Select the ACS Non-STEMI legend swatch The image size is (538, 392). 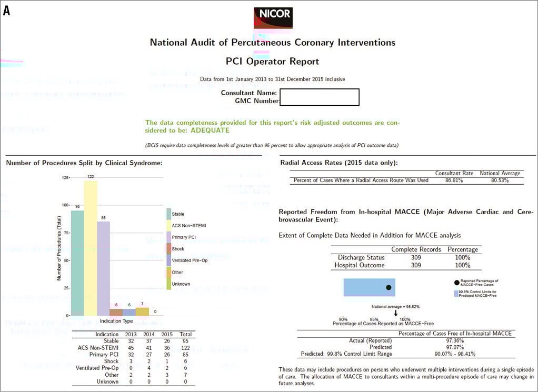(169, 226)
